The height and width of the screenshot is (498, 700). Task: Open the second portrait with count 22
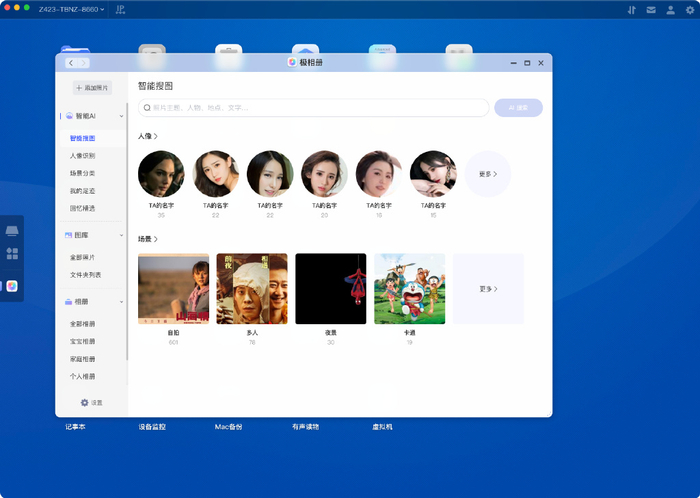point(270,174)
